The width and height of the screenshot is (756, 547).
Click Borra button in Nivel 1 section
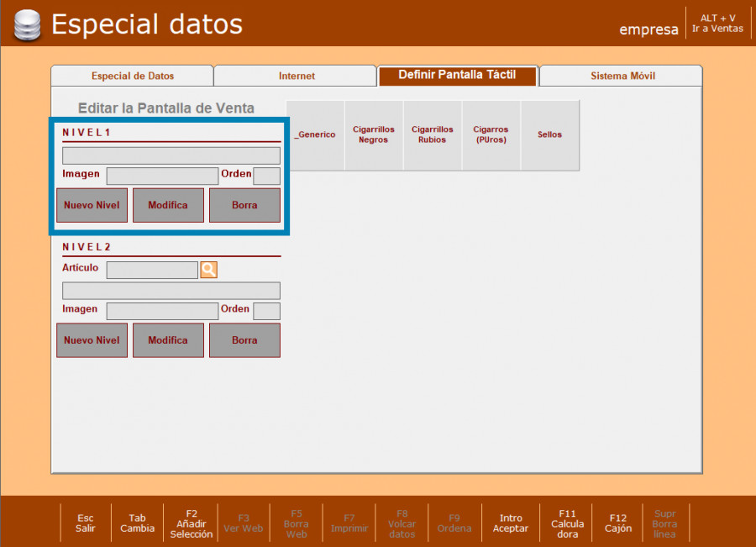pyautogui.click(x=244, y=205)
